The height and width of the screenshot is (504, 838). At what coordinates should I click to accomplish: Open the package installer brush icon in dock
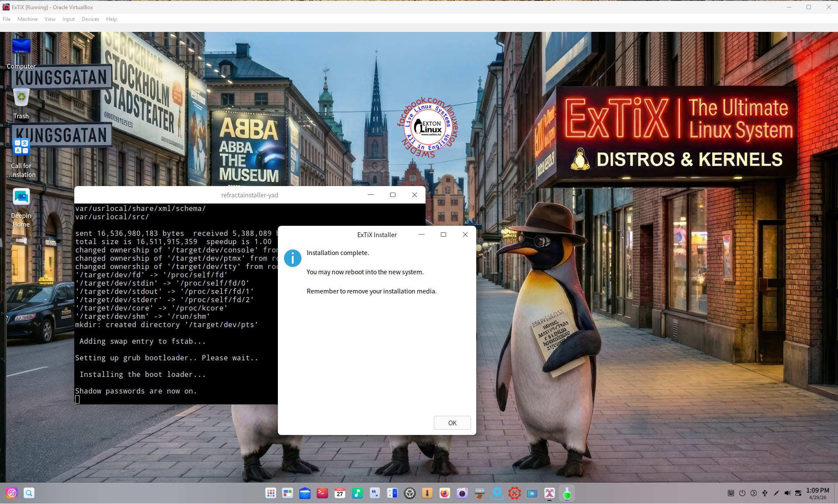(x=480, y=494)
